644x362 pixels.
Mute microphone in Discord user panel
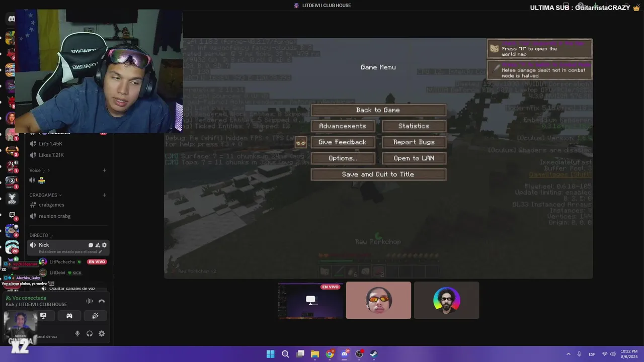pos(77,333)
